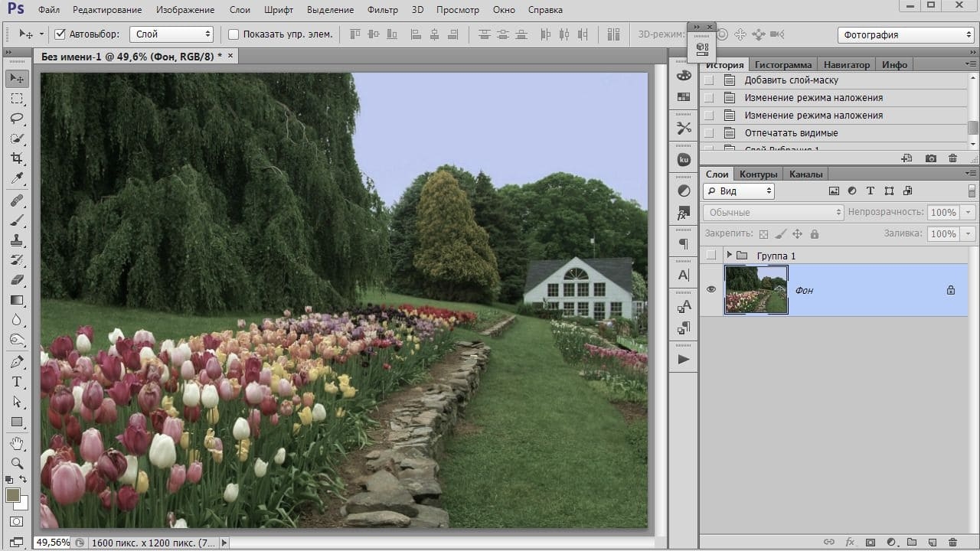980x551 pixels.
Task: Toggle the Автовыбор checkbox
Action: 60,34
